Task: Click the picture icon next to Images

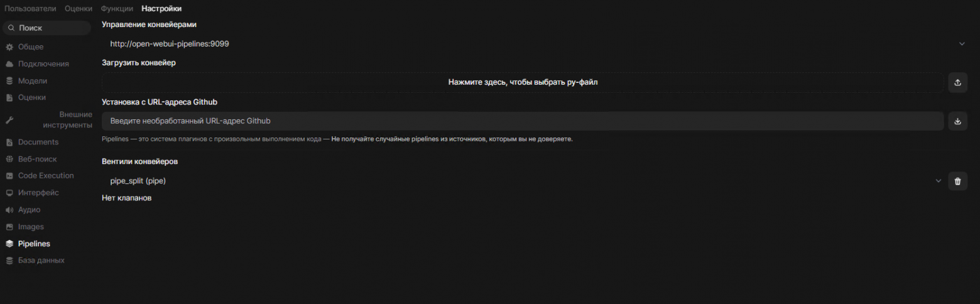Action: click(x=9, y=227)
